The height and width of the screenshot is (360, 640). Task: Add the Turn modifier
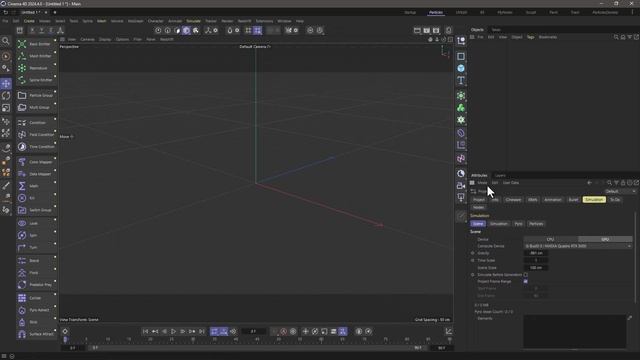pyautogui.click(x=36, y=247)
